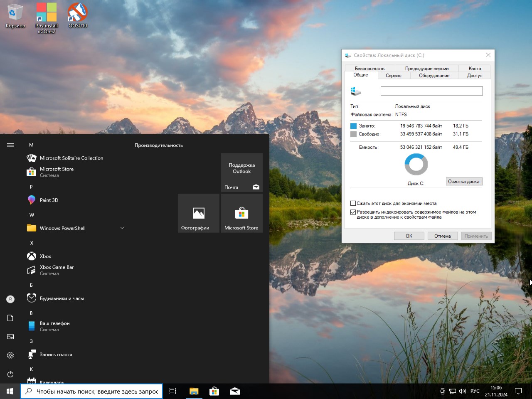Viewport: 532px width, 399px height.
Task: Switch to the Сервис tab
Action: click(x=393, y=76)
